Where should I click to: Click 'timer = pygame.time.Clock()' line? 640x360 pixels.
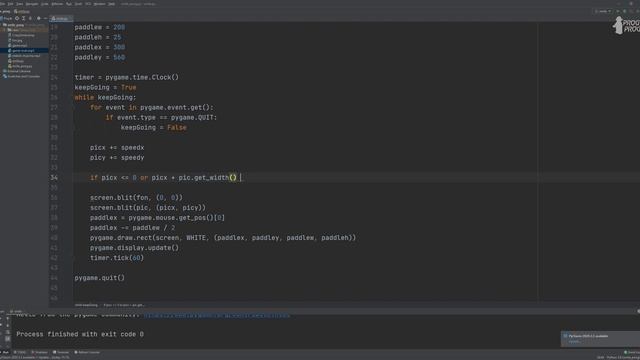coord(127,78)
